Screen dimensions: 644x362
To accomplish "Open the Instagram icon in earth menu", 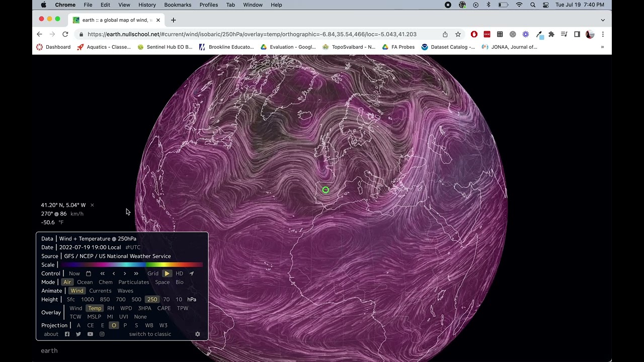I will click(102, 334).
